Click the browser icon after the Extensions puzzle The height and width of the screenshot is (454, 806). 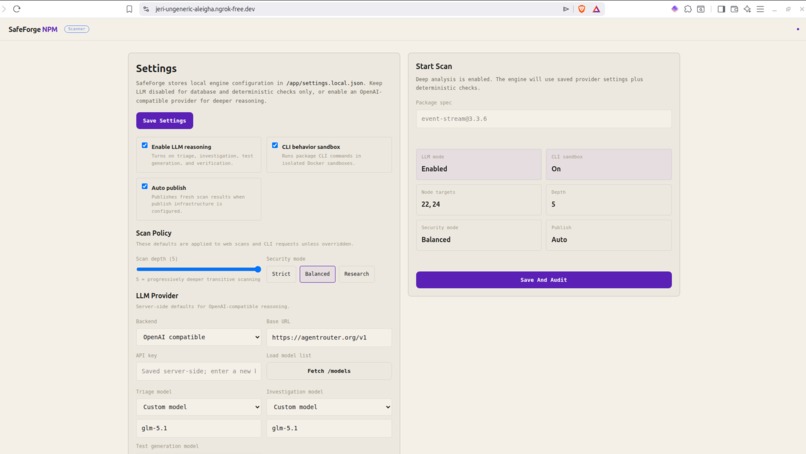[x=701, y=9]
